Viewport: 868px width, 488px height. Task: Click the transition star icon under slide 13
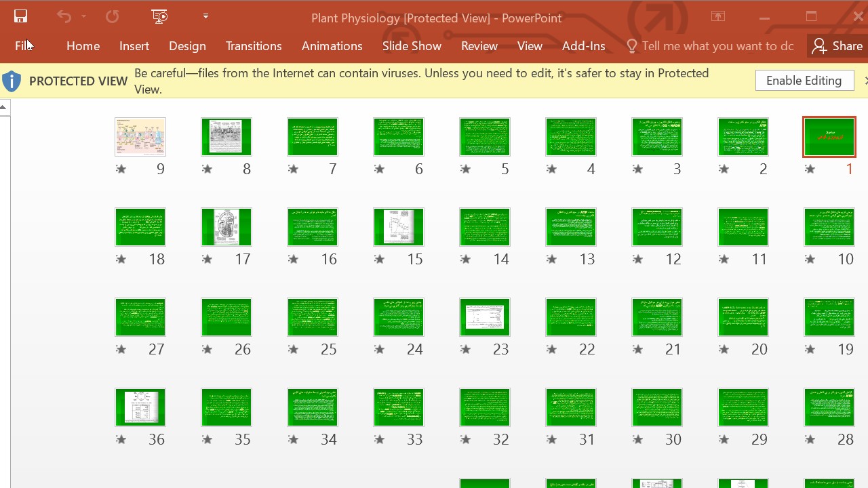pos(551,259)
